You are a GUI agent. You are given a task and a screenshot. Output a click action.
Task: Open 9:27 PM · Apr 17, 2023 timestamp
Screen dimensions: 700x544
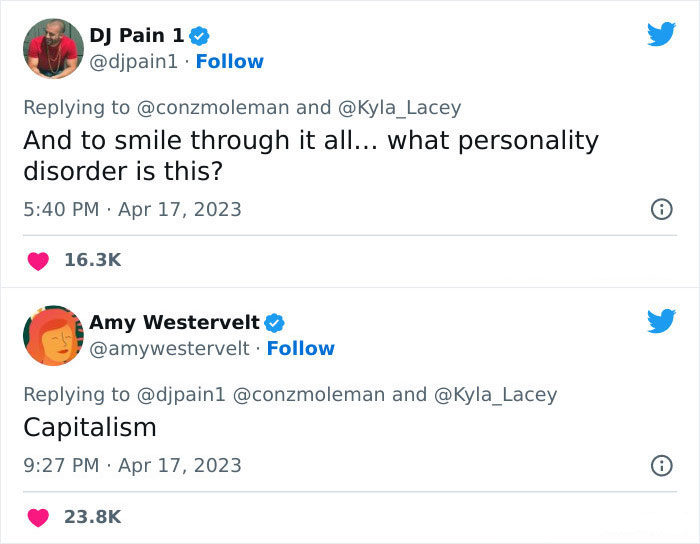(132, 465)
